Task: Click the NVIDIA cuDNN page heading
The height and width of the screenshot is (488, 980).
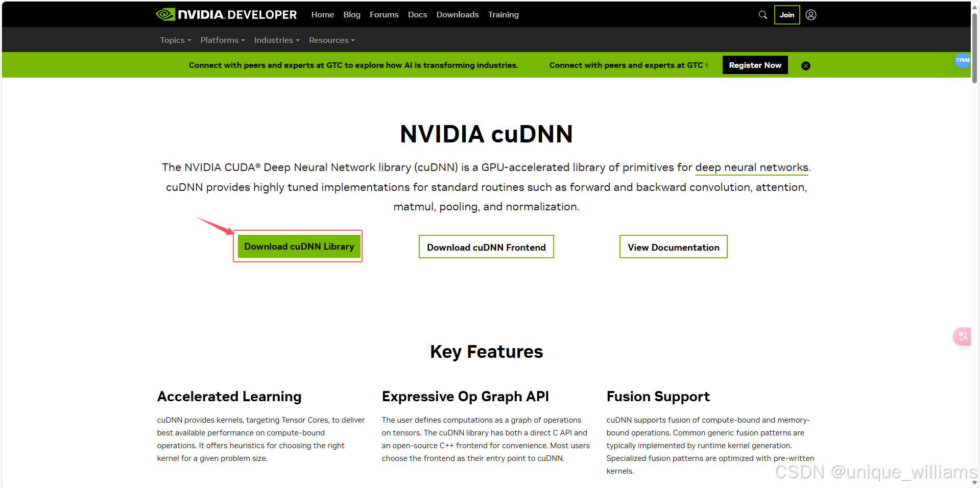Action: (486, 134)
